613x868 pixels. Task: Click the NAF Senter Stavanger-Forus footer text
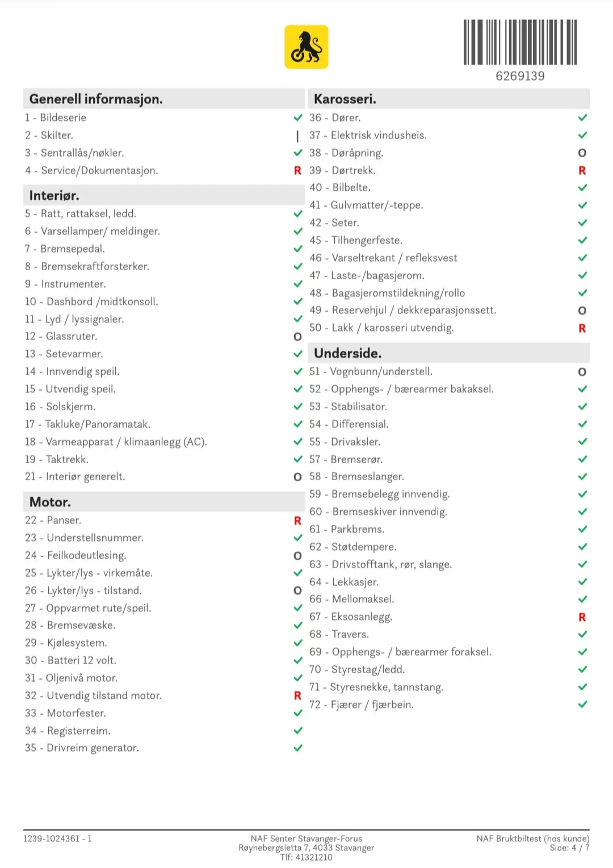click(x=306, y=838)
